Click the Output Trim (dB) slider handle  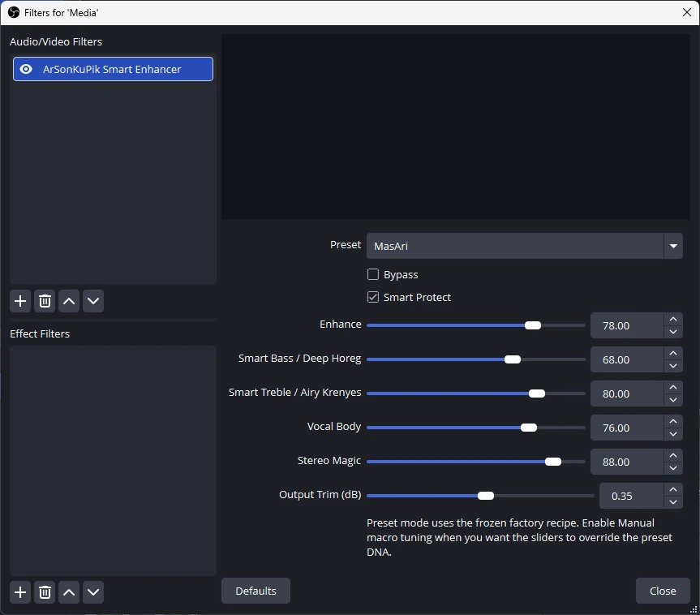click(486, 496)
